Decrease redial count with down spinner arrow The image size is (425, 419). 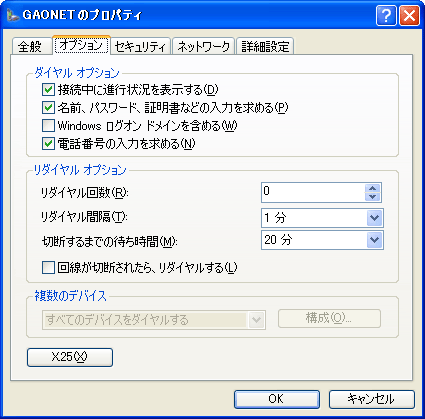pyautogui.click(x=372, y=196)
